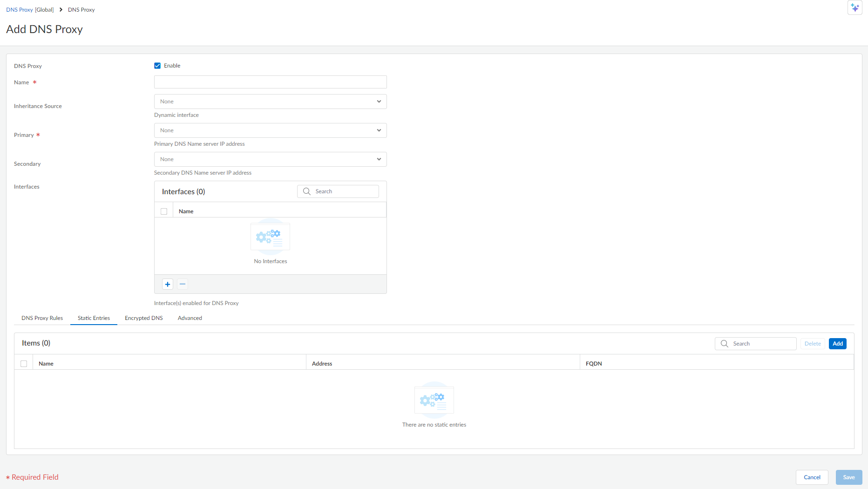Switch to the DNS Proxy Rules tab
The image size is (868, 489).
click(42, 318)
